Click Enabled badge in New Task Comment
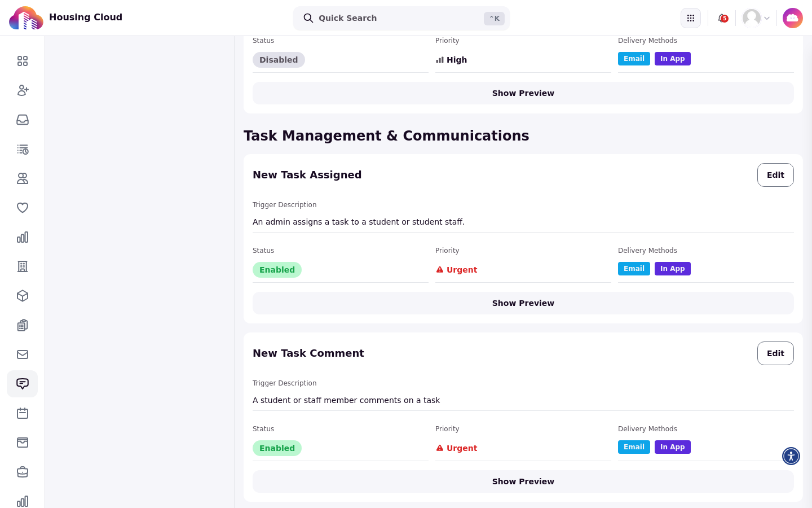 277,448
